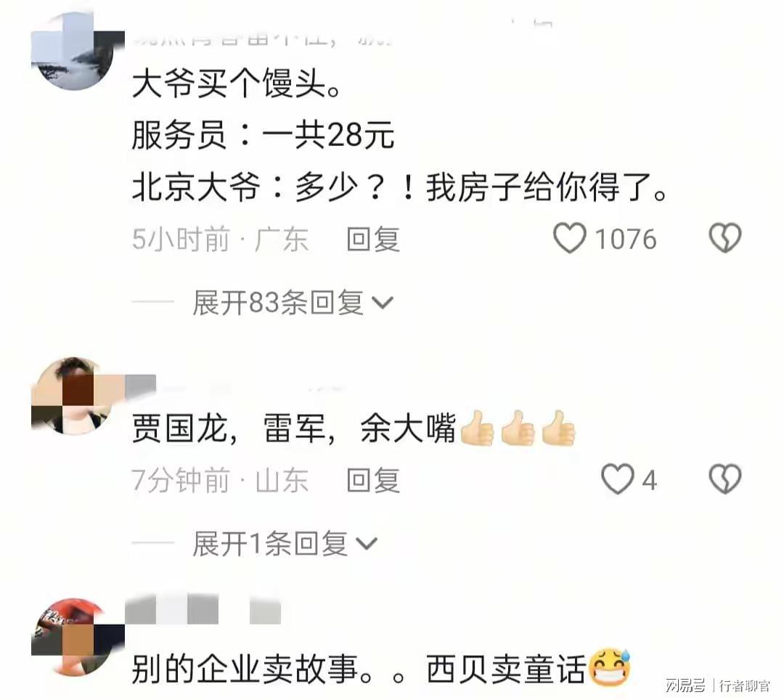Open the blurred username of third commenter

(203, 609)
